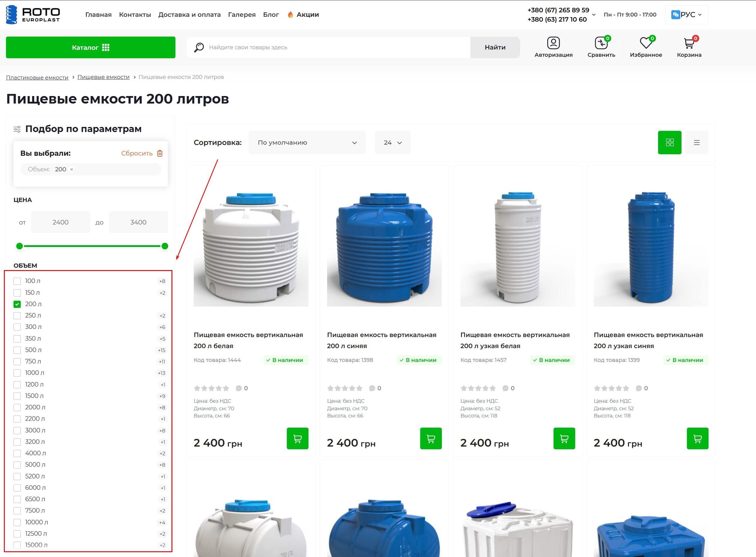Open the Контакты menu item
The width and height of the screenshot is (756, 557).
tap(135, 14)
